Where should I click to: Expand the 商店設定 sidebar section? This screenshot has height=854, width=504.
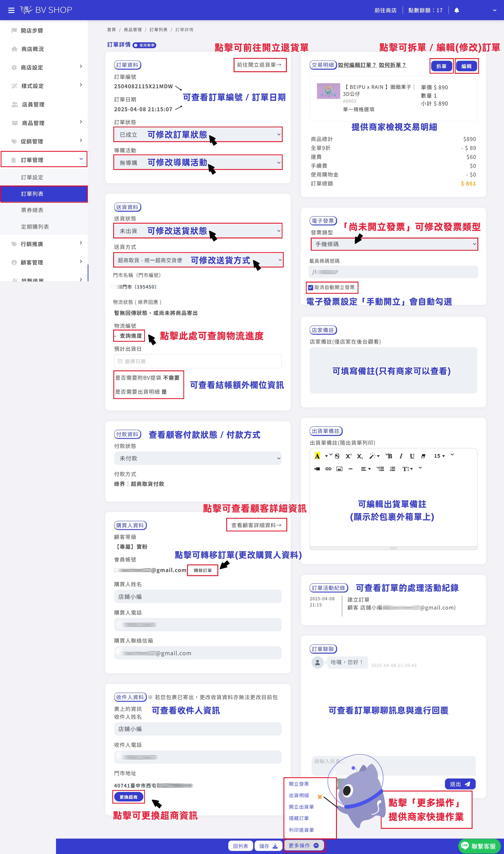point(44,68)
